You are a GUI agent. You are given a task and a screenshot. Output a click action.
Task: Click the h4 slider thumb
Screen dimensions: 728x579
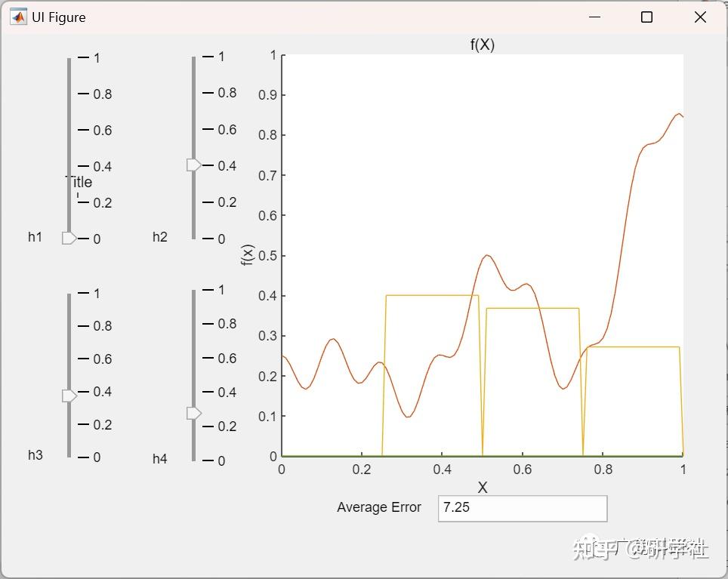pyautogui.click(x=195, y=412)
